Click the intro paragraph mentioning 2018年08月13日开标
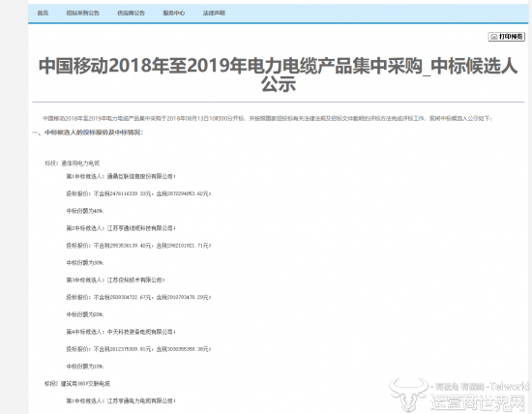532x414 pixels. click(x=267, y=118)
